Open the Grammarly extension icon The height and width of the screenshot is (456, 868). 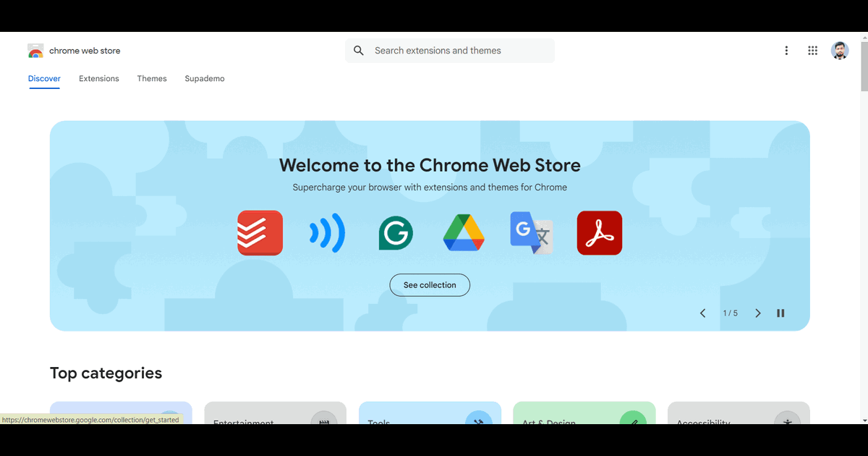pos(396,233)
